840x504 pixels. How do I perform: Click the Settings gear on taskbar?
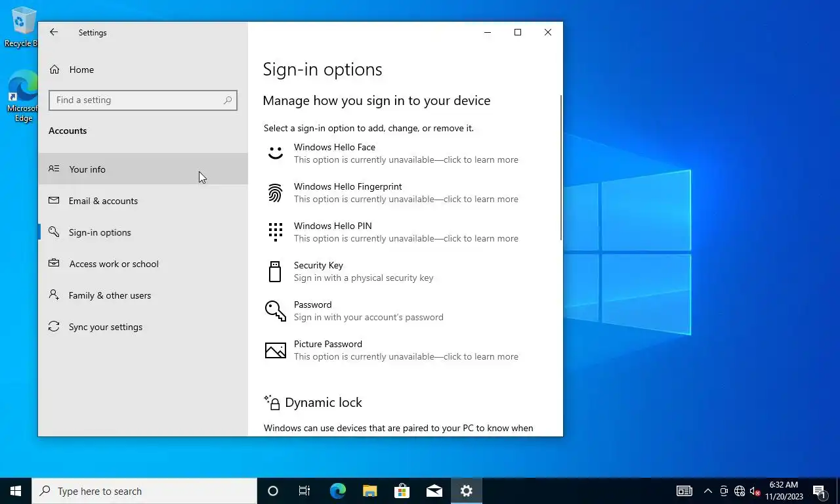click(x=466, y=491)
